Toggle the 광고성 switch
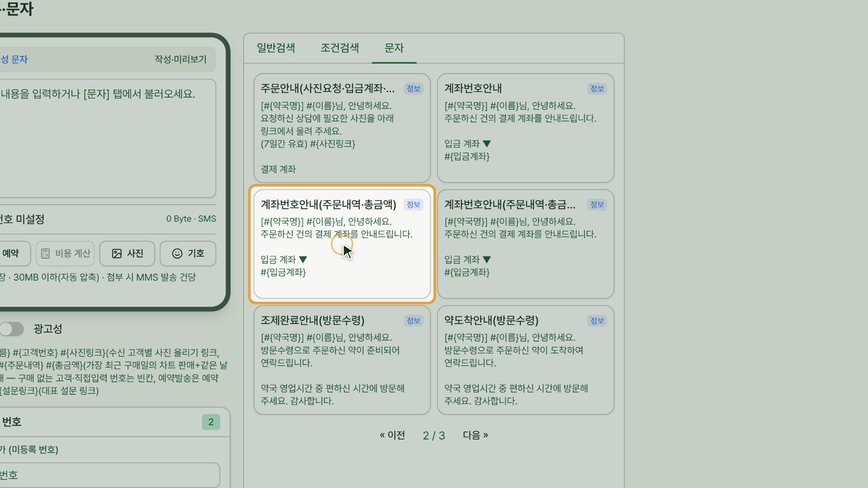 [x=12, y=329]
